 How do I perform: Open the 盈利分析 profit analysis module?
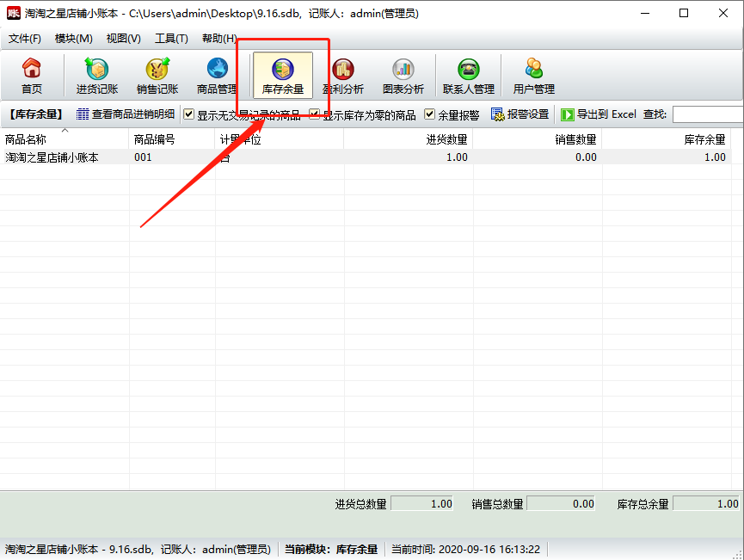(x=343, y=76)
